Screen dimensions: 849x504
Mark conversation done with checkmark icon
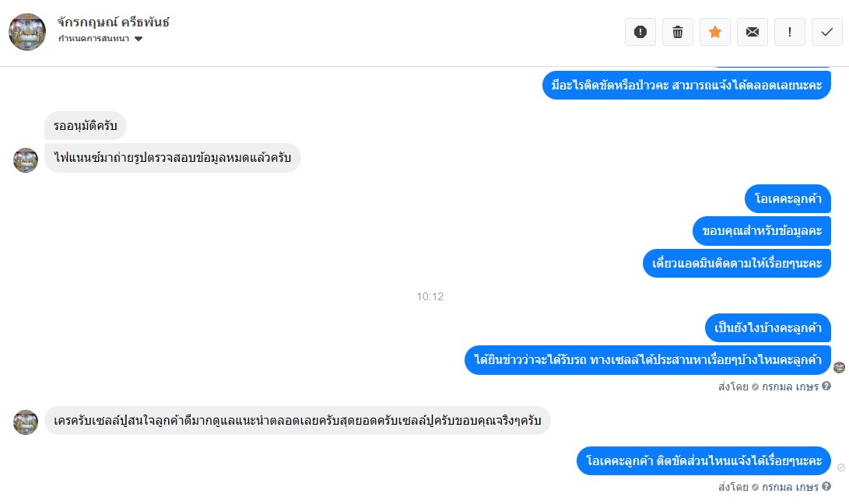(826, 32)
